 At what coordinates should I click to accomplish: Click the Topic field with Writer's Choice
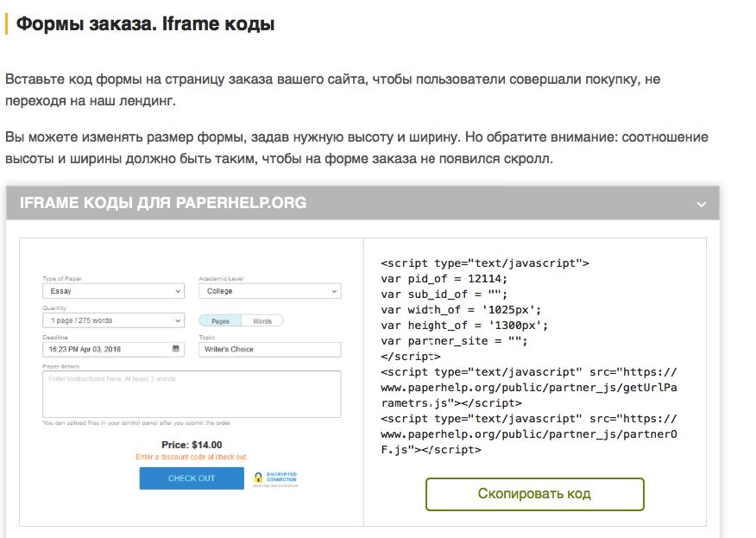(x=270, y=350)
